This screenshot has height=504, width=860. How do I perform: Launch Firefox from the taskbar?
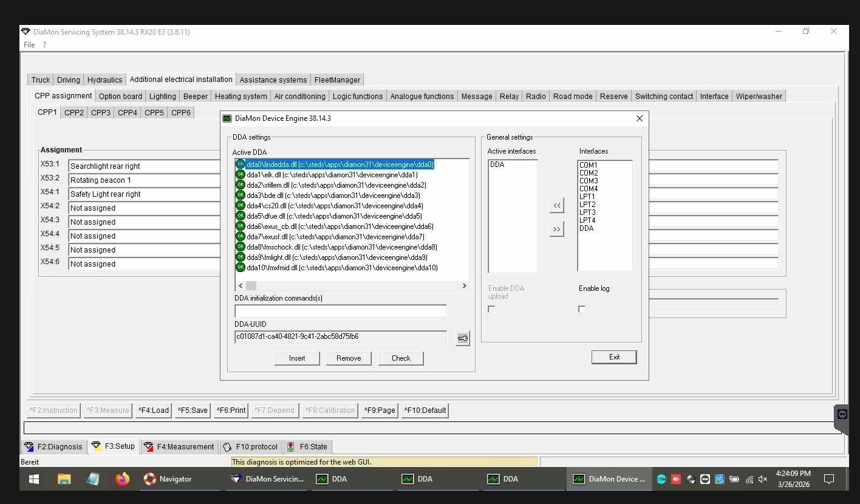pyautogui.click(x=123, y=479)
